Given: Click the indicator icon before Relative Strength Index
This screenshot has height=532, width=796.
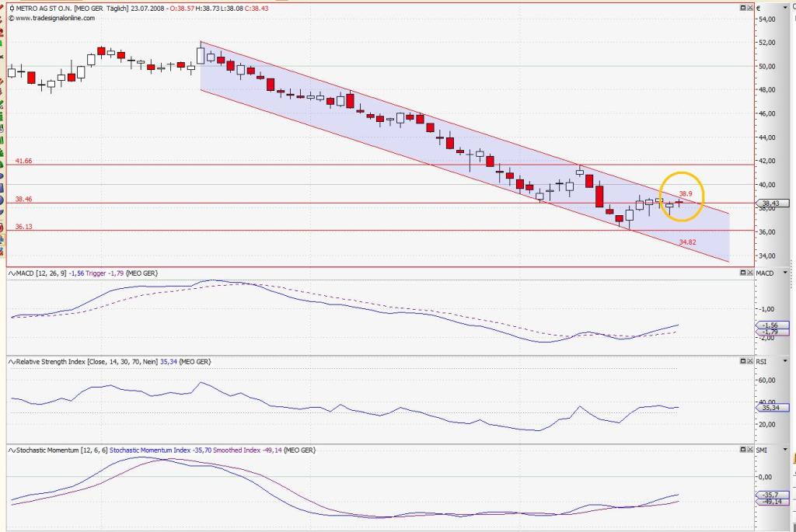Looking at the screenshot, I should click(12, 362).
